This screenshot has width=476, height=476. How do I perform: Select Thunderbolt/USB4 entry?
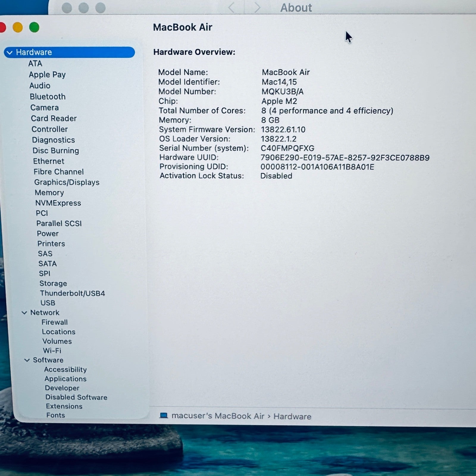coord(73,293)
